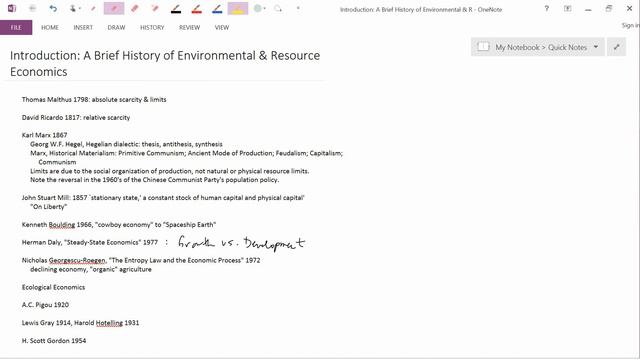
Task: Click the line 'Thomas Malthus 1798'
Action: (94, 100)
